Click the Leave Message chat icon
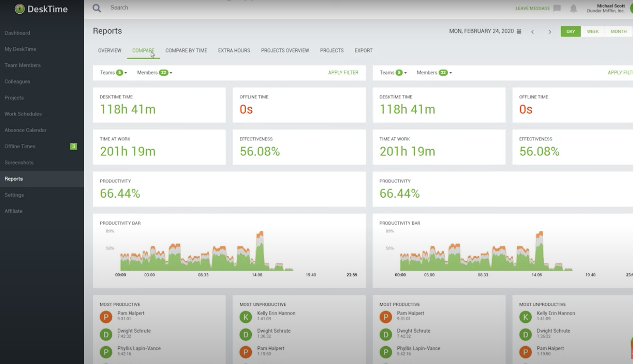This screenshot has height=364, width=633. coord(557,8)
